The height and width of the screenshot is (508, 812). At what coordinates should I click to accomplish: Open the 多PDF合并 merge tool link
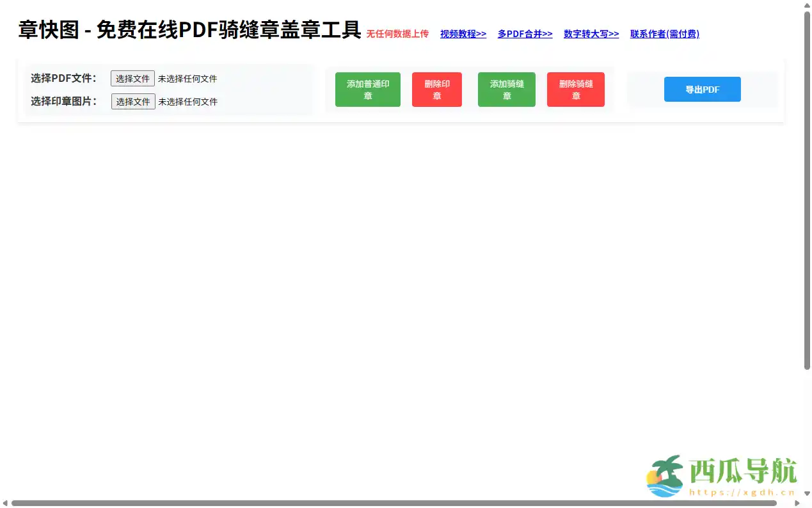coord(525,34)
